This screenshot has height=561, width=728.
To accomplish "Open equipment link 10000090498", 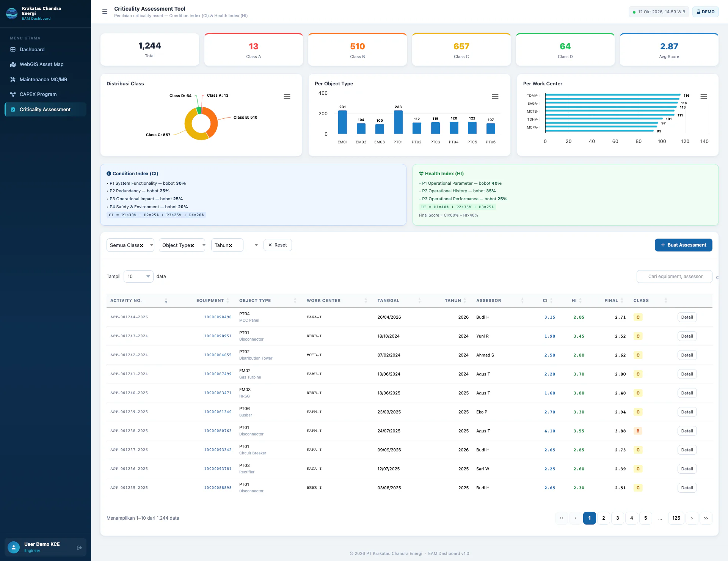I will pyautogui.click(x=218, y=317).
